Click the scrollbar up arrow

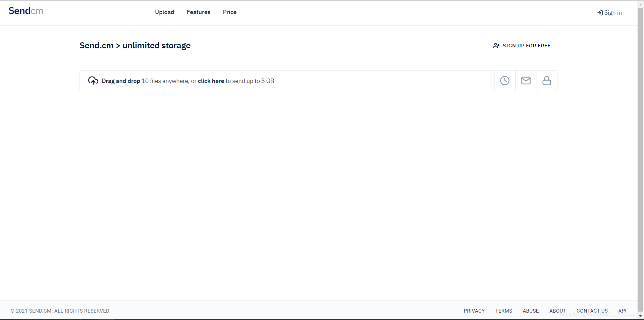click(640, 4)
